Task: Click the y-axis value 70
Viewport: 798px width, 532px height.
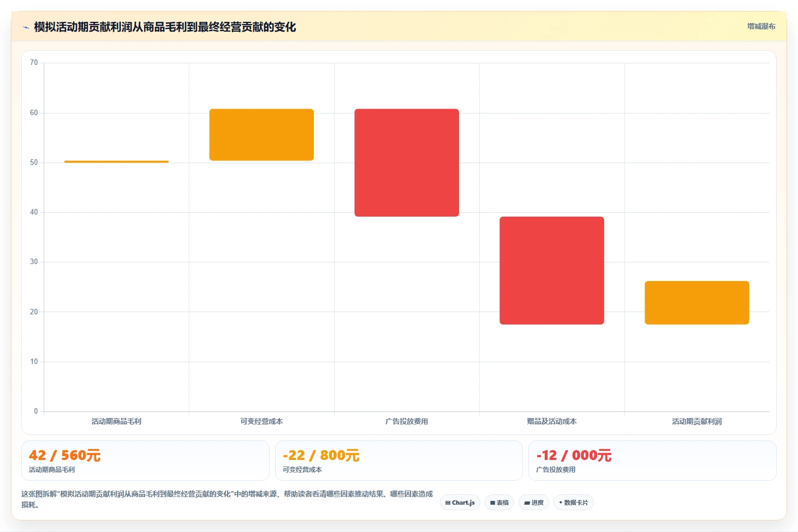Action: 34,63
